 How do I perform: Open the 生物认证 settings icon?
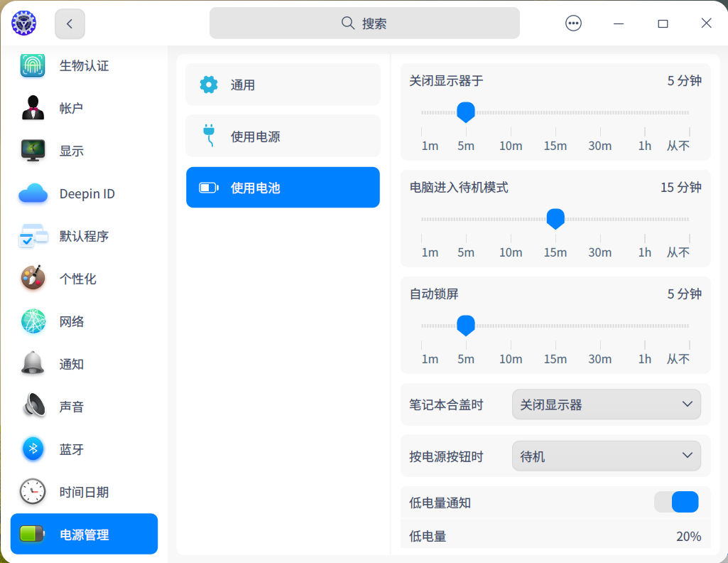click(x=32, y=65)
